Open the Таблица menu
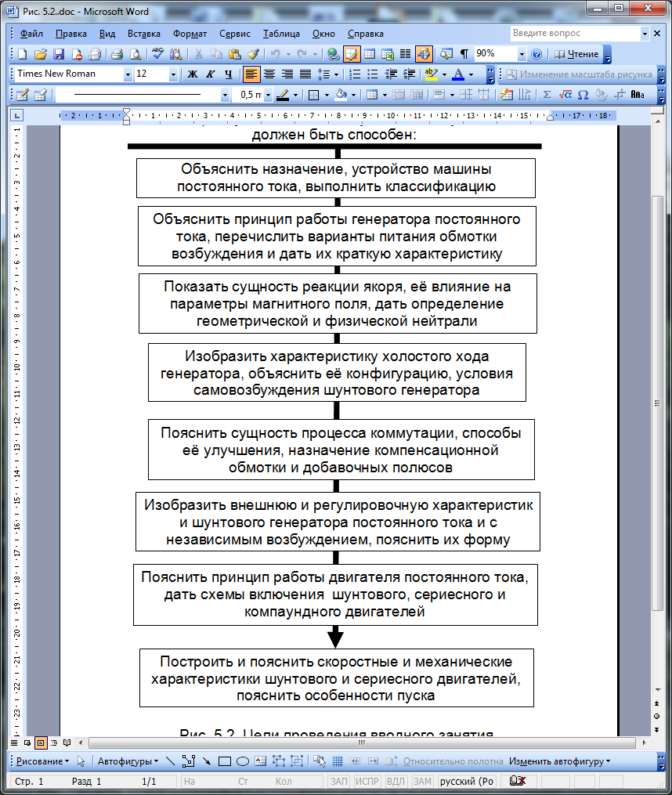Screen dimensions: 672x795 pos(281,34)
